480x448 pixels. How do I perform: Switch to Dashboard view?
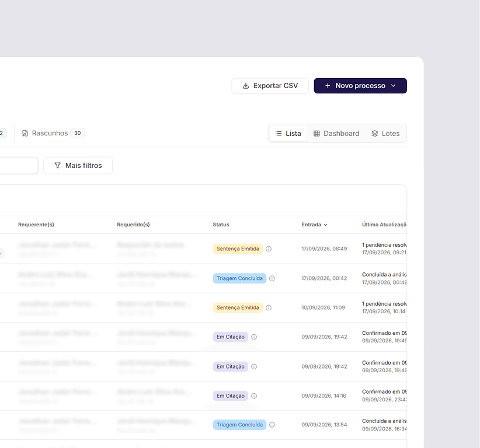(336, 134)
